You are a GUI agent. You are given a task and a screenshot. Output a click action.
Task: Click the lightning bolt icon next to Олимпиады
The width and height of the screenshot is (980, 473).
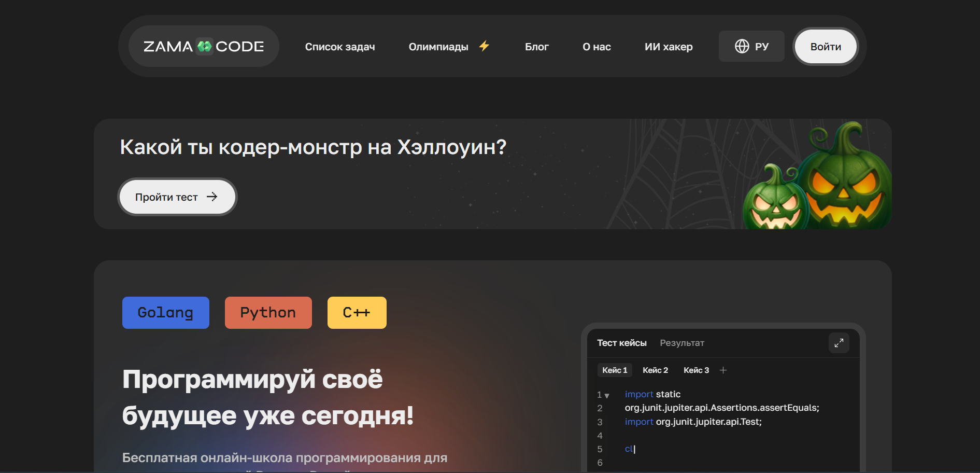click(484, 46)
